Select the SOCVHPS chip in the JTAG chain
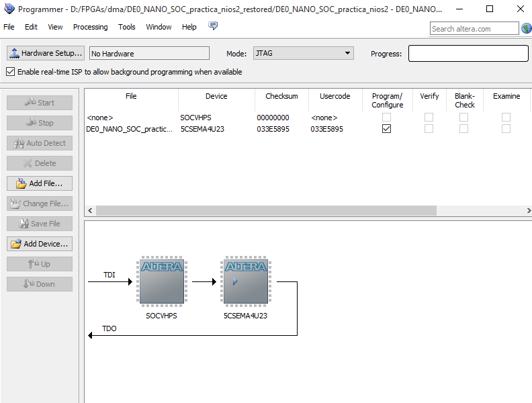The image size is (532, 403). (162, 281)
